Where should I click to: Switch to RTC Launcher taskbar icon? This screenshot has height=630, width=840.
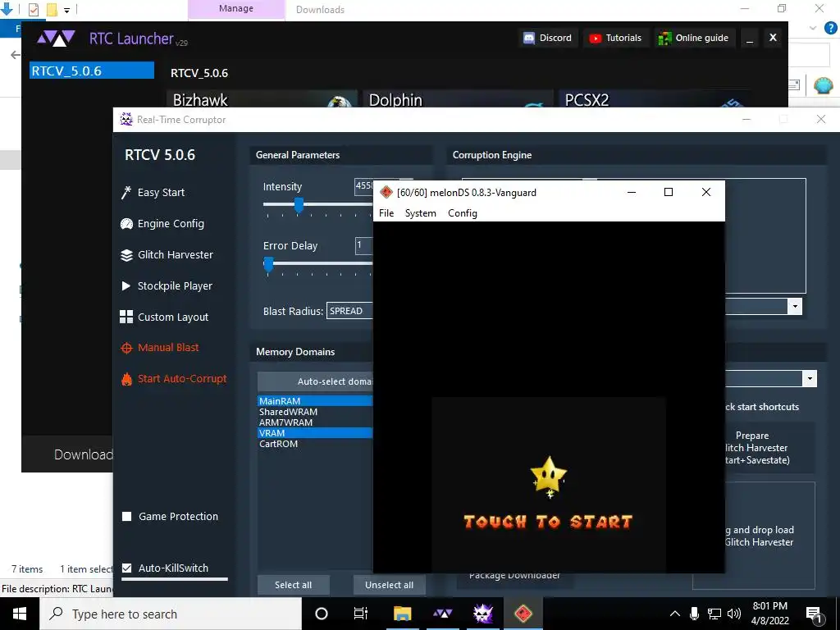click(x=442, y=614)
